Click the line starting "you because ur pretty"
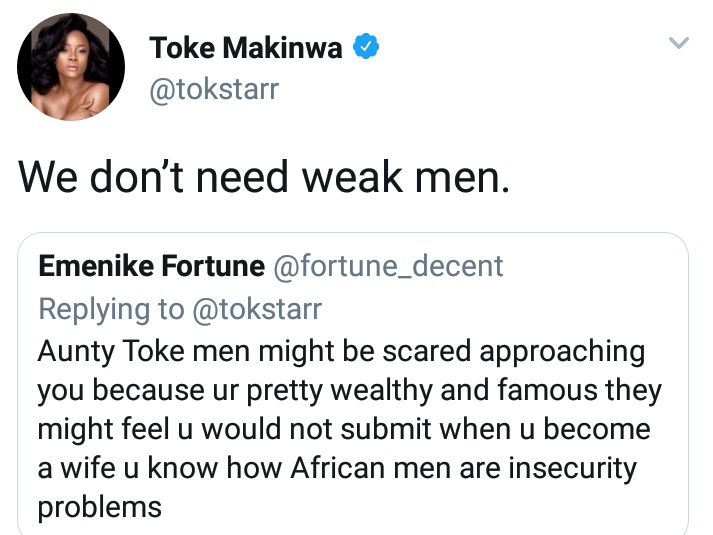The image size is (713, 535). click(x=349, y=390)
